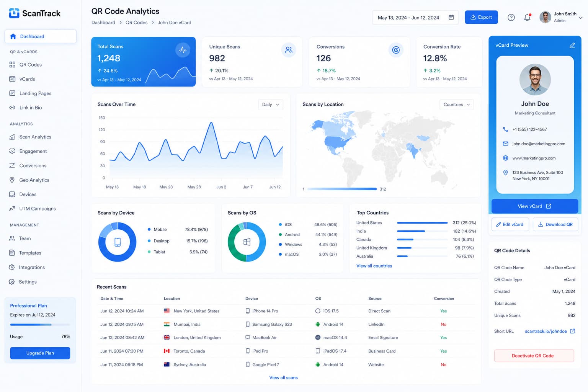The image size is (588, 392).
Task: Click the help question mark icon
Action: pos(511,17)
